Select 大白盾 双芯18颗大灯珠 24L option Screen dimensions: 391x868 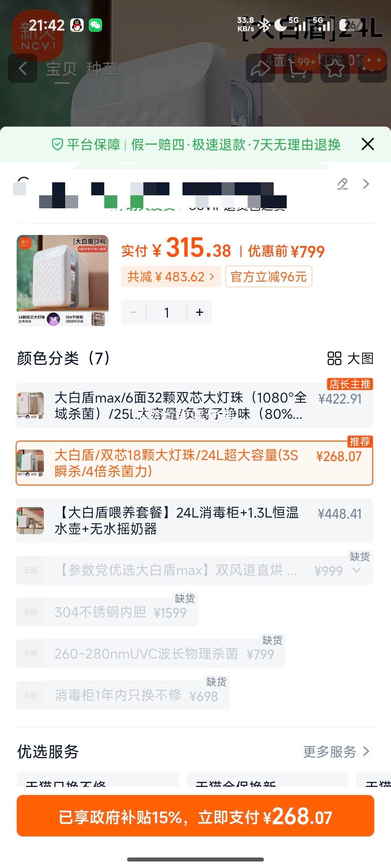pos(194,463)
